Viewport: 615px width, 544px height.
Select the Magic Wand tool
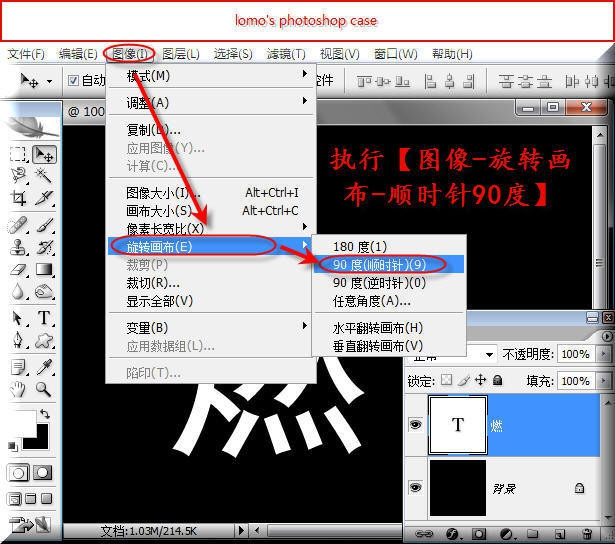(x=44, y=175)
